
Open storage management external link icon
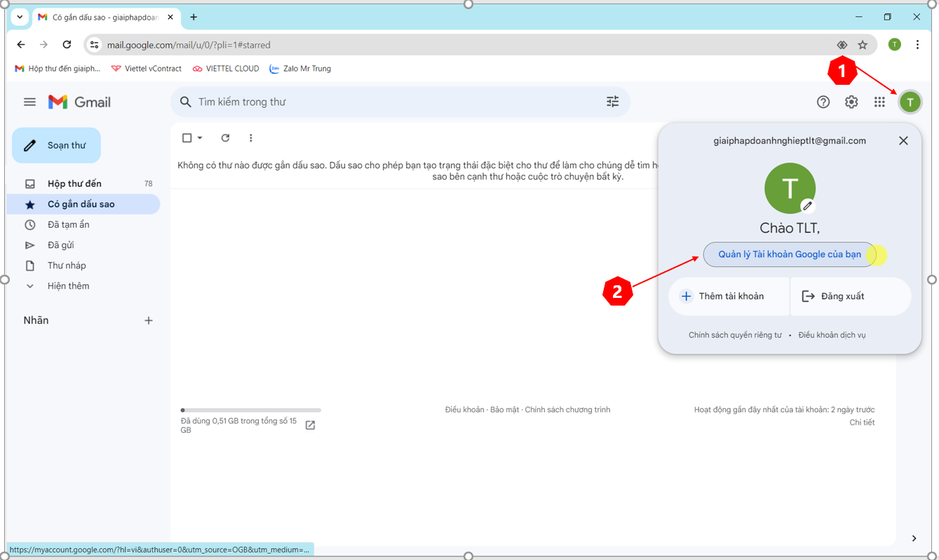coord(310,425)
